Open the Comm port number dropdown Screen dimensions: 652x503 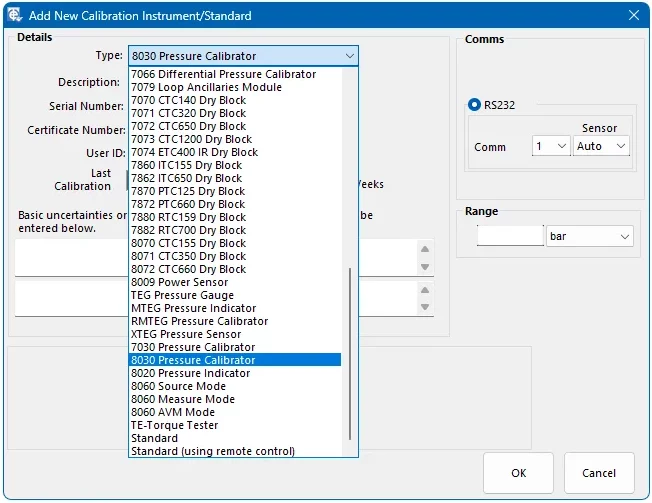click(x=550, y=146)
